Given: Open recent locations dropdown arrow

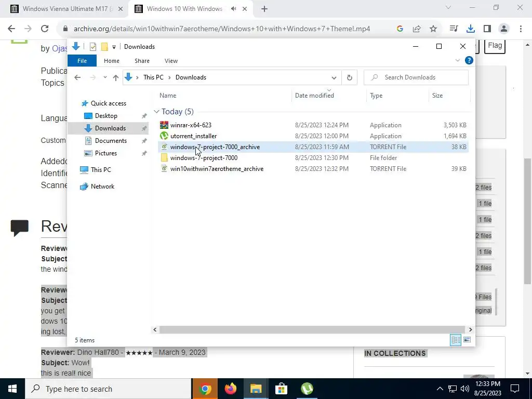Looking at the screenshot, I should click(105, 78).
